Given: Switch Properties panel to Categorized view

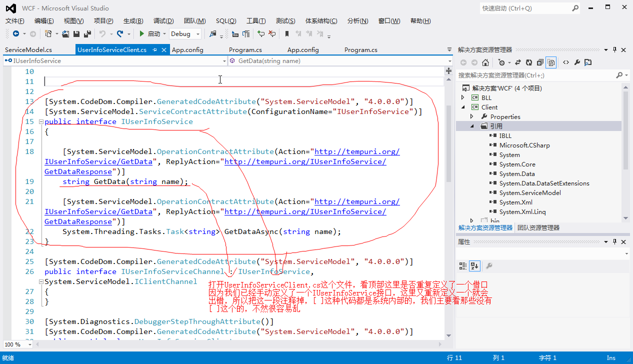Looking at the screenshot, I should (x=463, y=265).
